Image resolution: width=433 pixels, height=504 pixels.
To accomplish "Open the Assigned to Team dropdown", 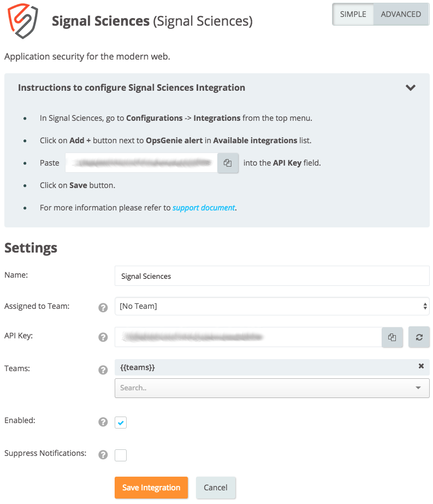I will pos(272,306).
